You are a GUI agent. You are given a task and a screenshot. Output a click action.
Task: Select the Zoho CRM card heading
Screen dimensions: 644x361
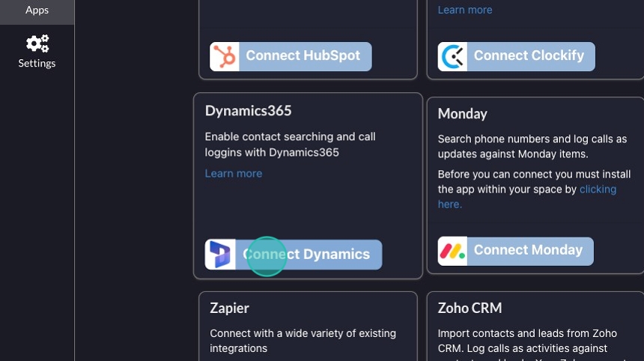[x=470, y=308]
